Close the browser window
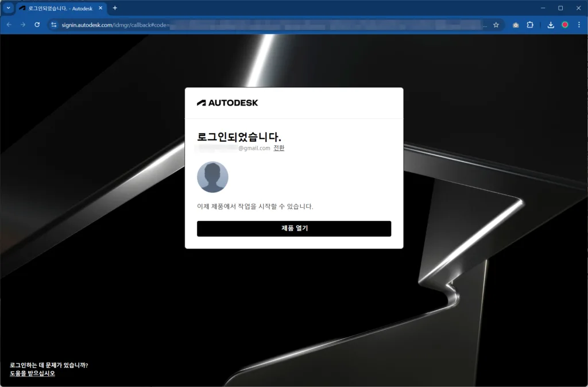 pos(578,8)
